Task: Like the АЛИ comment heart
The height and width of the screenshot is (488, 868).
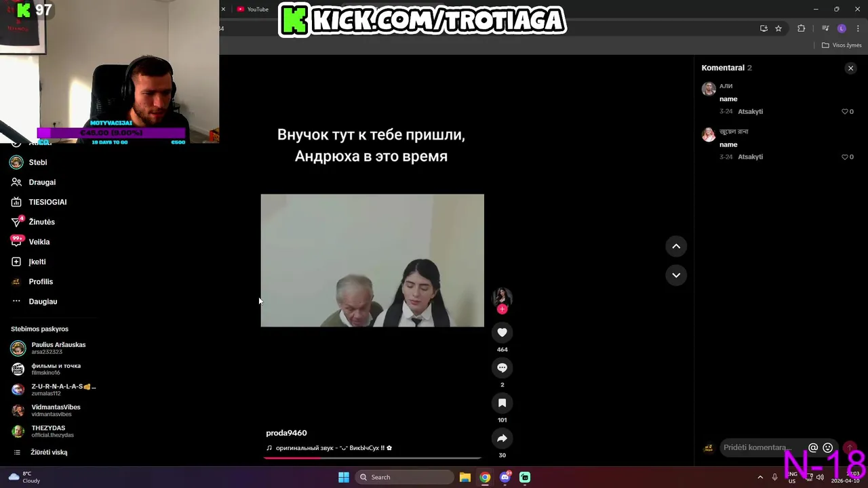Action: (845, 111)
